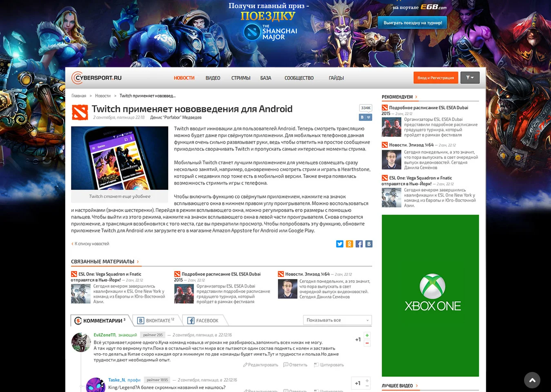Open the ГАЙДЫ menu item
This screenshot has width=551, height=392.
[x=336, y=78]
